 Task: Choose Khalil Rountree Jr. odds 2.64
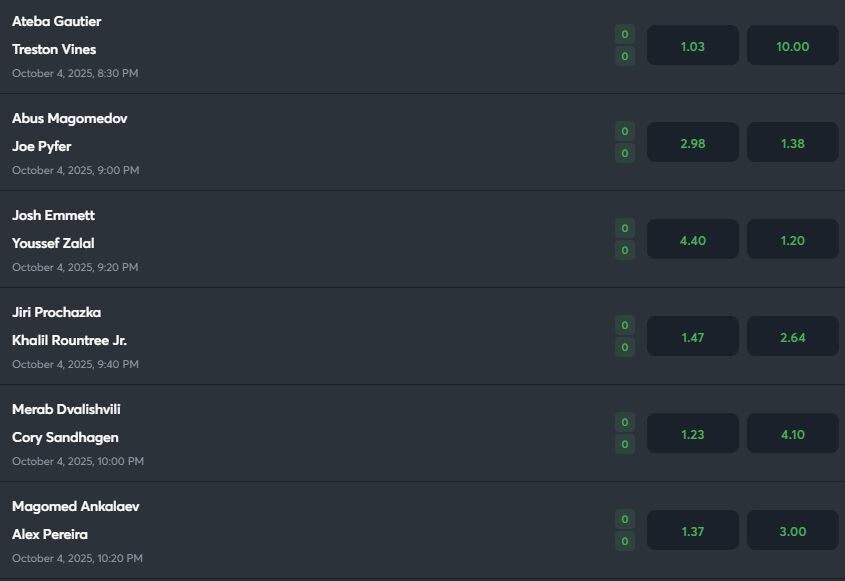coord(792,337)
